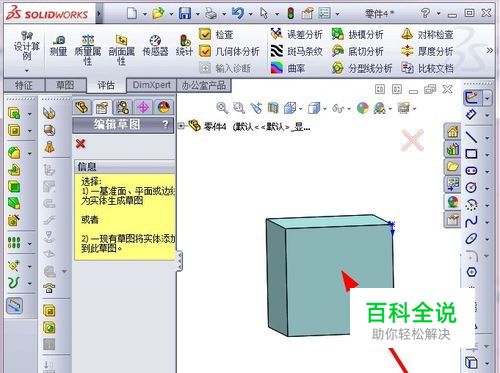
Task: Select the Ellipse sketch tool
Action: (x=471, y=238)
